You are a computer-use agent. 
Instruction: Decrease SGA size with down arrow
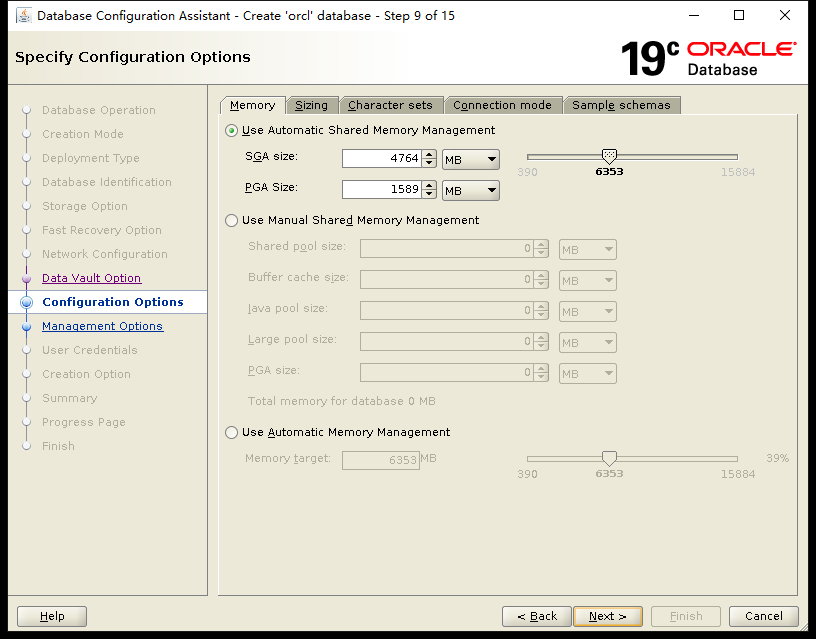point(429,163)
